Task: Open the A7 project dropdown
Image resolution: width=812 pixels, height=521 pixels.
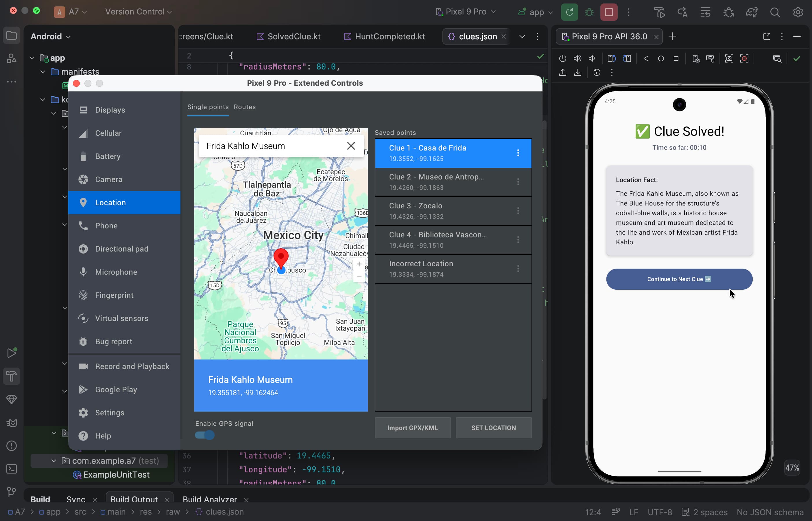Action: click(x=71, y=12)
